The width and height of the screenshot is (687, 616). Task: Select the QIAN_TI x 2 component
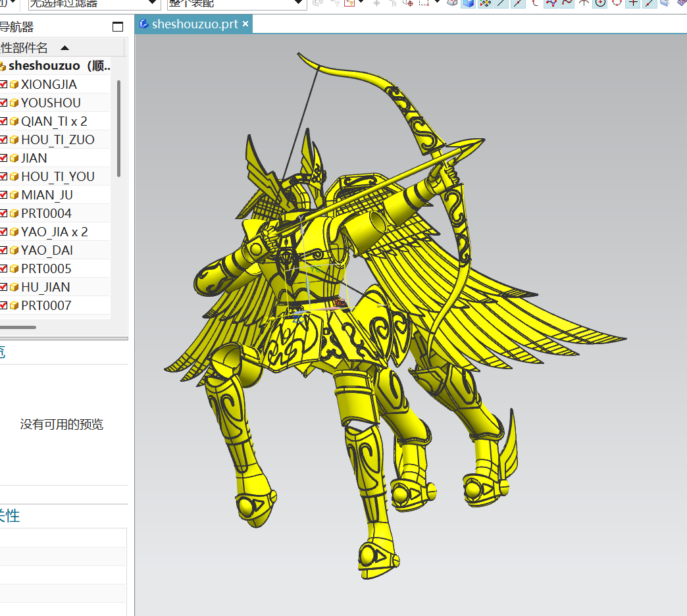pos(54,121)
